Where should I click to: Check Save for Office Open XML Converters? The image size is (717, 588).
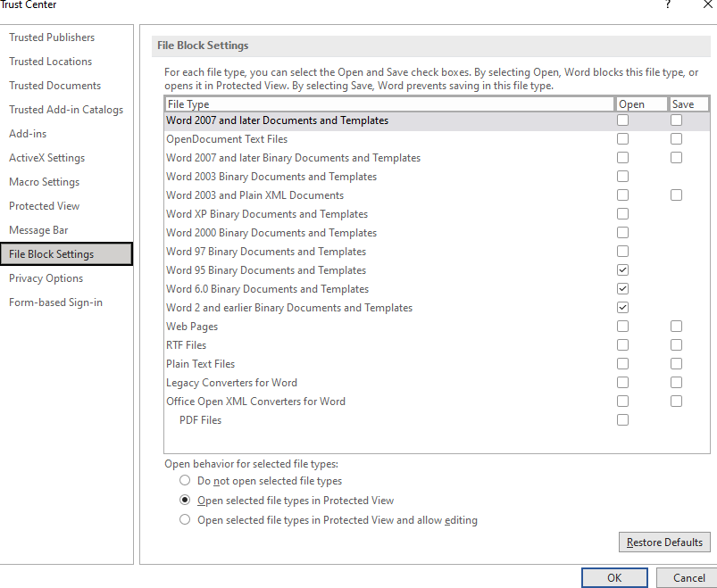point(676,402)
